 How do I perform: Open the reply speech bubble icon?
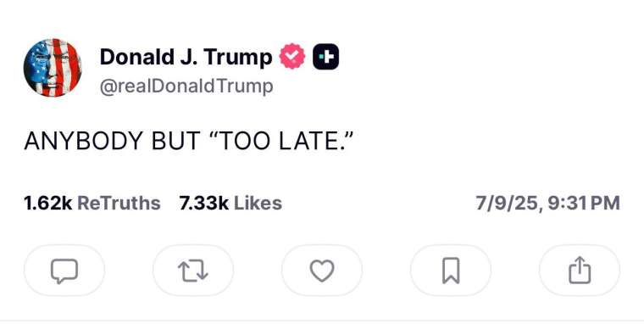[x=64, y=271]
